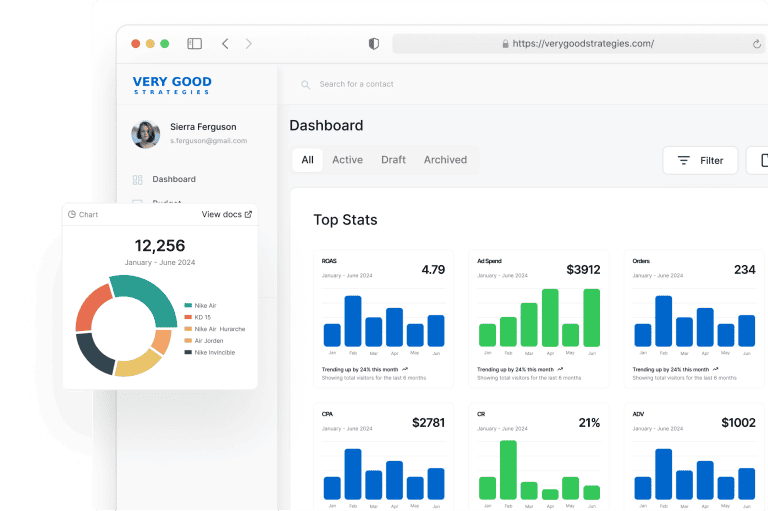Click the browser address bar URL

(582, 44)
